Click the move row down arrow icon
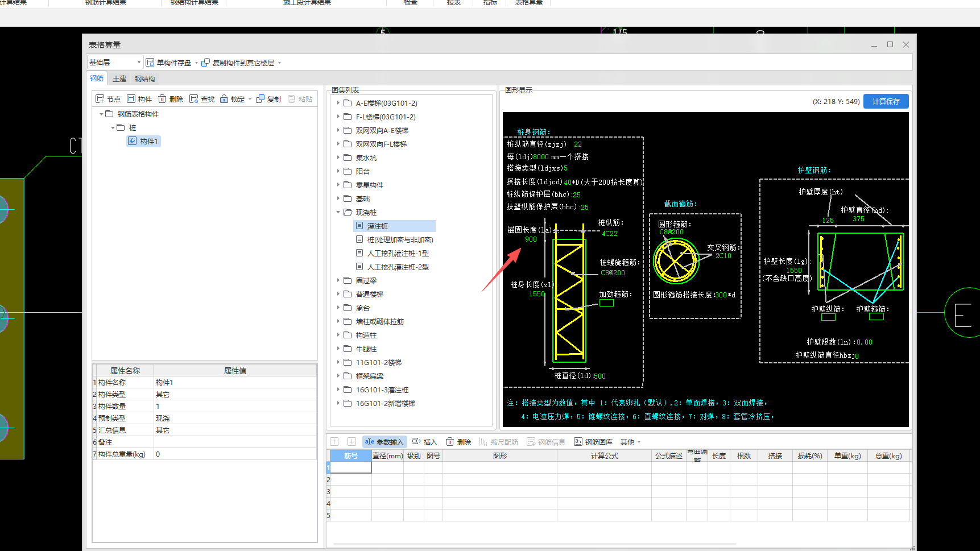 pos(352,442)
